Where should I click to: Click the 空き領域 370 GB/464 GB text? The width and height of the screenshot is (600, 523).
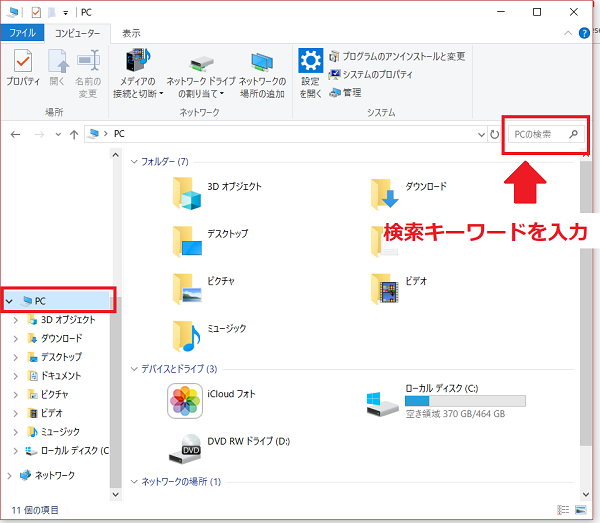click(x=455, y=414)
